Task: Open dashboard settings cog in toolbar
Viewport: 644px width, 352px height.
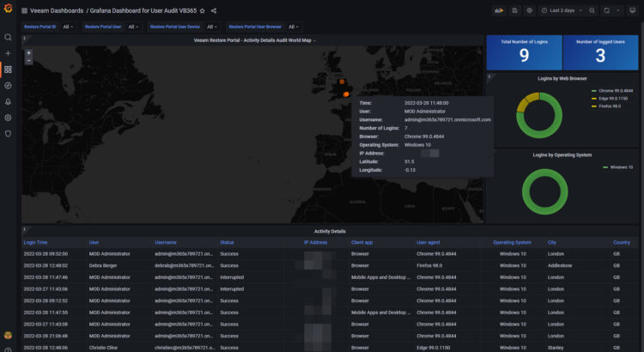Action: point(530,10)
